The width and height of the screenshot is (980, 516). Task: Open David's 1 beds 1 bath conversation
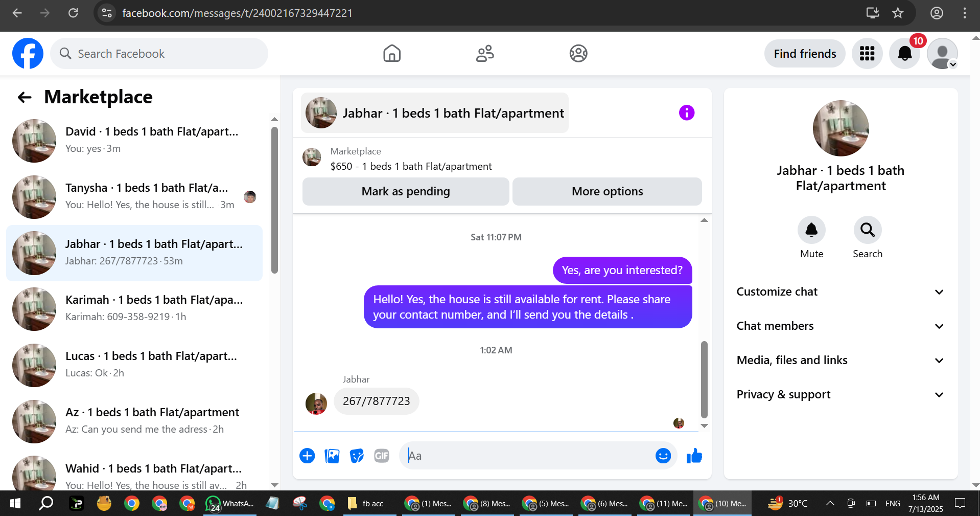134,141
